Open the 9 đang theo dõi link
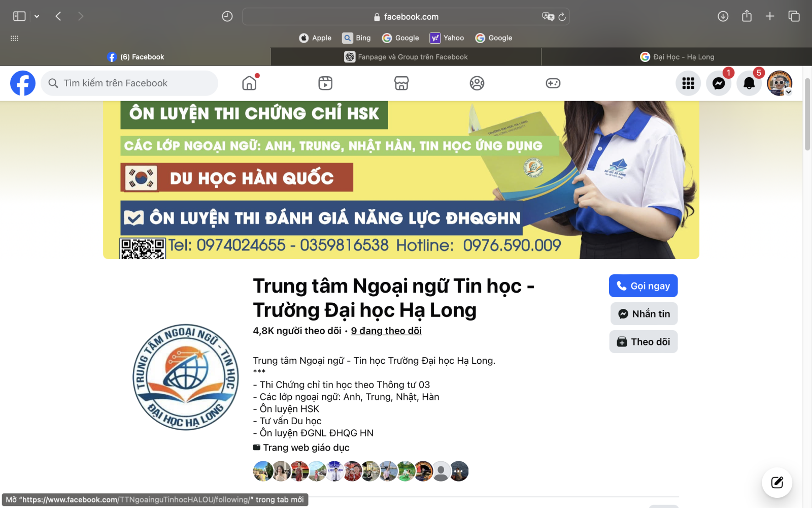Viewport: 812px width, 508px height. (386, 331)
